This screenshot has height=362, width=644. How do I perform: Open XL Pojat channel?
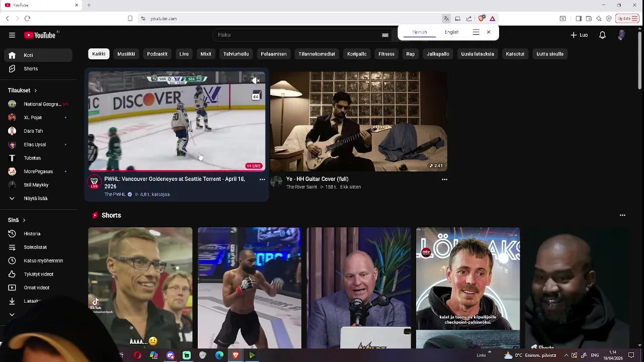pyautogui.click(x=38, y=118)
